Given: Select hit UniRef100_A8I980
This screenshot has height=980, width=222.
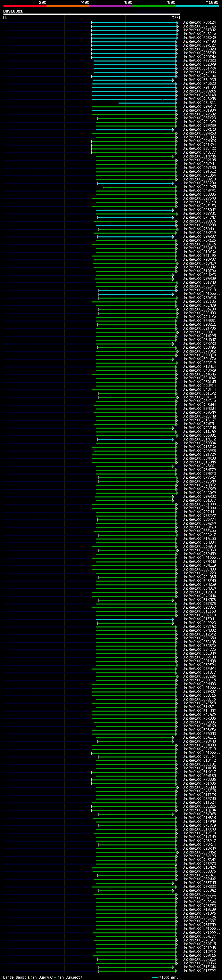Looking at the screenshot, I should 199,110.
